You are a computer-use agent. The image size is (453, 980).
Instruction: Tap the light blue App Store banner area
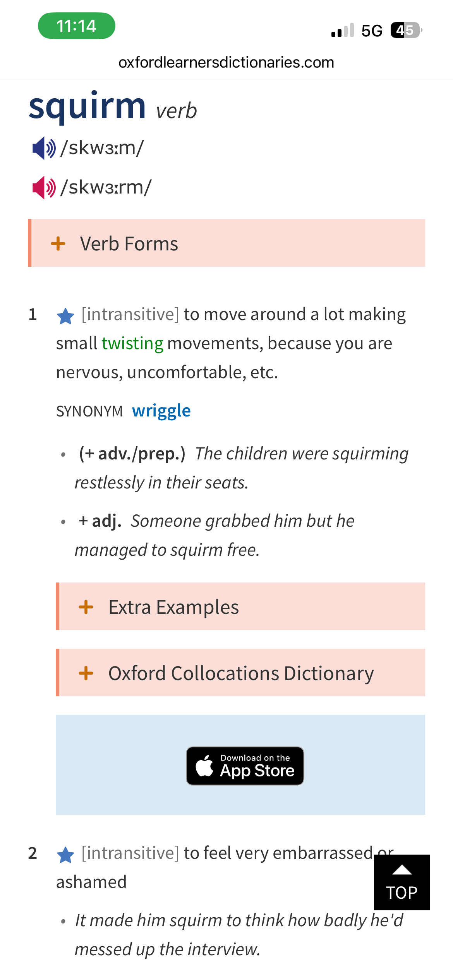tap(240, 765)
